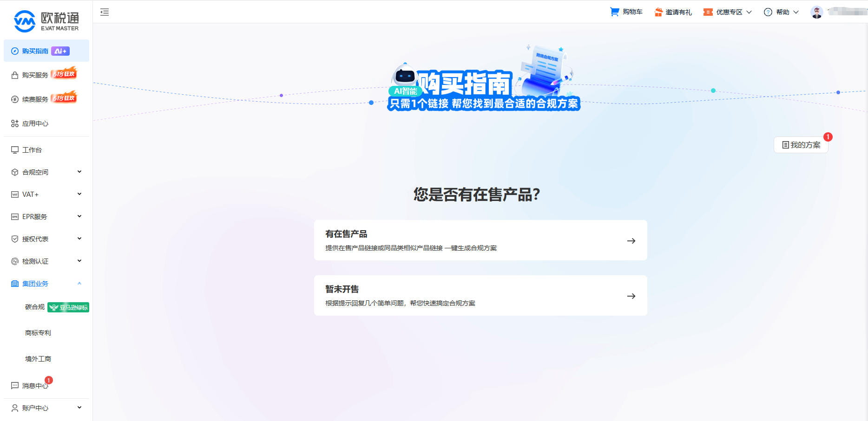Screen dimensions: 868x421
Task: Click the 您是否有在售产品? heading
Action: (x=477, y=194)
